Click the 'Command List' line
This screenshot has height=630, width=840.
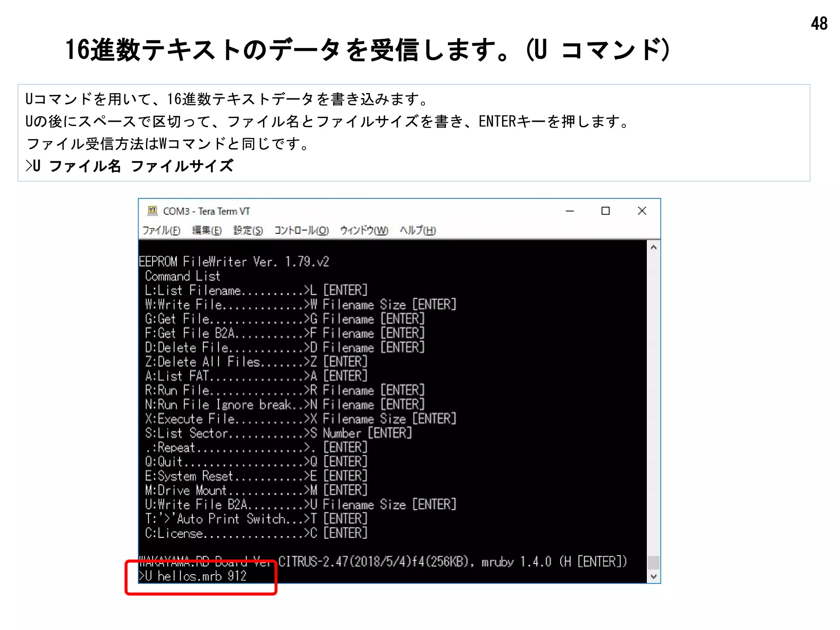pyautogui.click(x=183, y=276)
